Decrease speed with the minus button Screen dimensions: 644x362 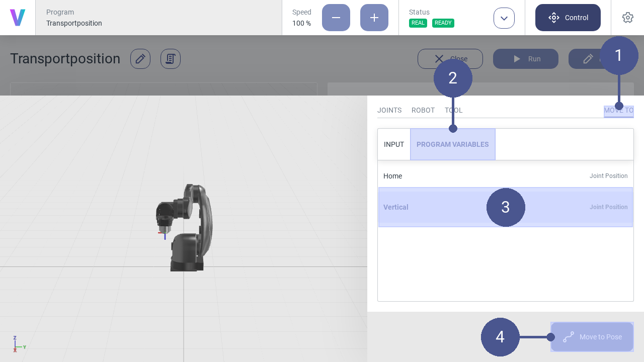pyautogui.click(x=336, y=18)
